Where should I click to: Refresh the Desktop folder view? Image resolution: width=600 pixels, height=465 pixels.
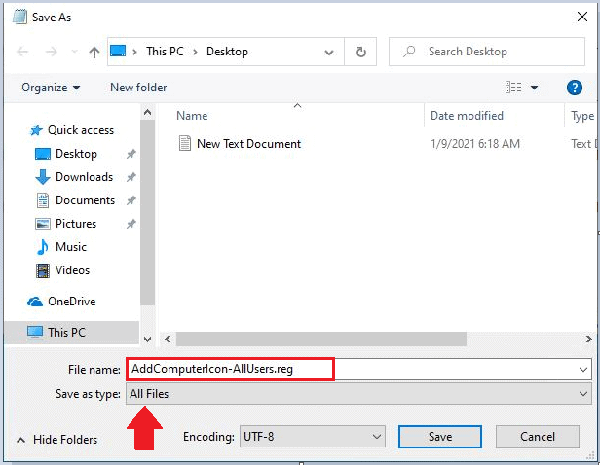[360, 52]
